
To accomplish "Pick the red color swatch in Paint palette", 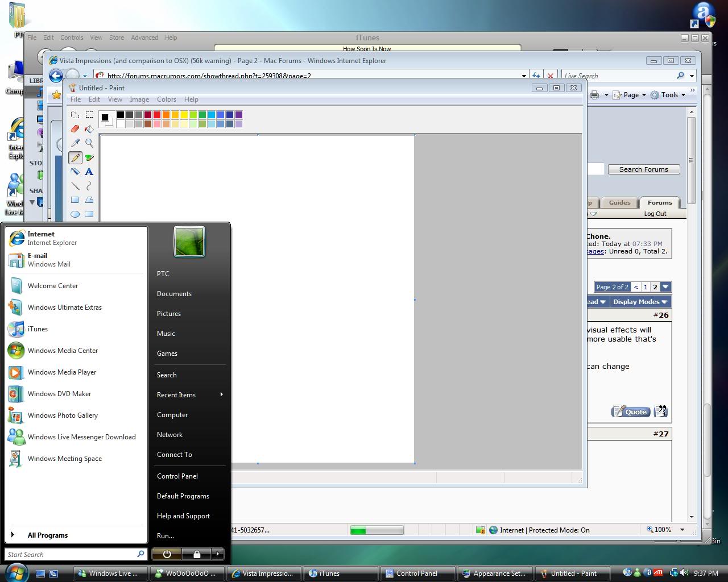I will pos(157,115).
